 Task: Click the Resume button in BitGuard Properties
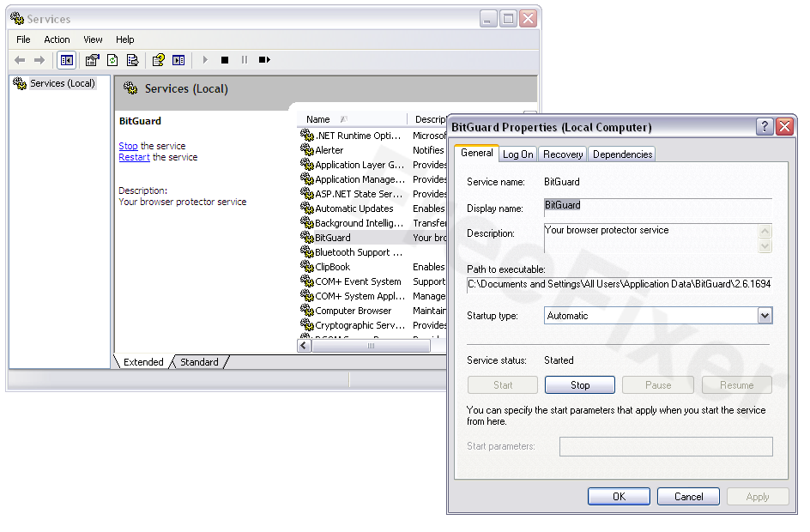coord(737,384)
